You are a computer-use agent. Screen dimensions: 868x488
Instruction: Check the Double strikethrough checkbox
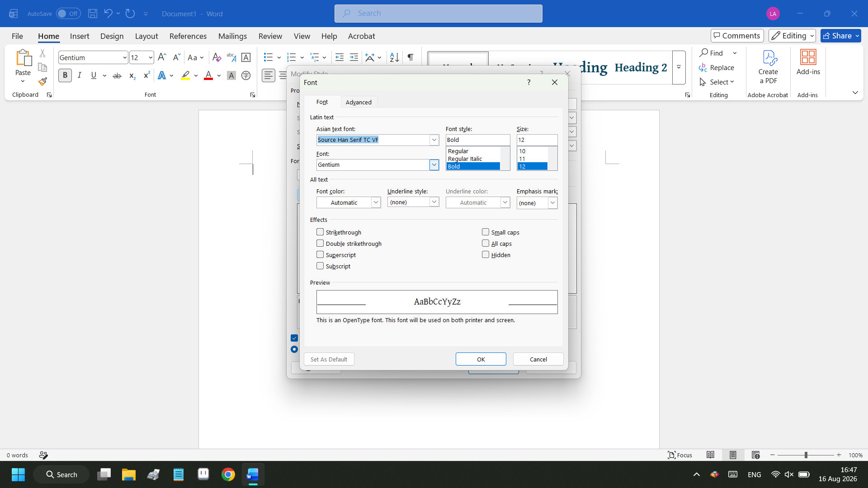pos(320,243)
